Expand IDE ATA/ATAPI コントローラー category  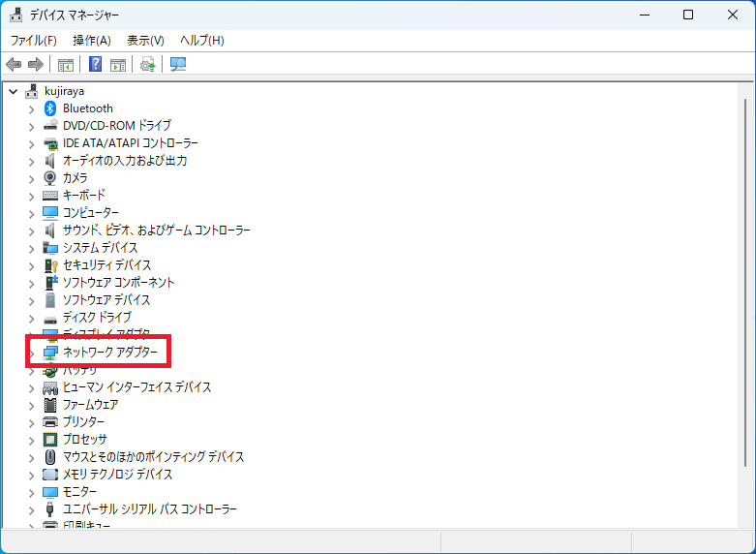click(x=32, y=144)
